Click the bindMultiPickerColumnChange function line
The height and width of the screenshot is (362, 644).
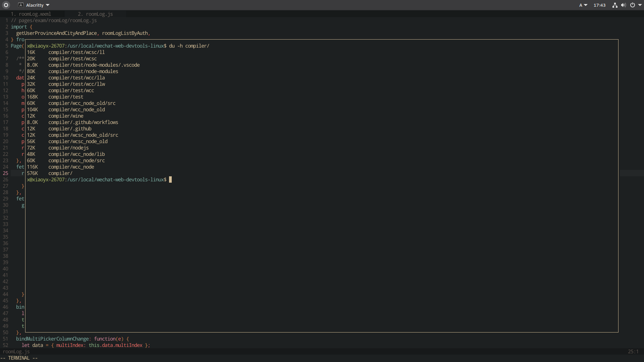pos(72,339)
